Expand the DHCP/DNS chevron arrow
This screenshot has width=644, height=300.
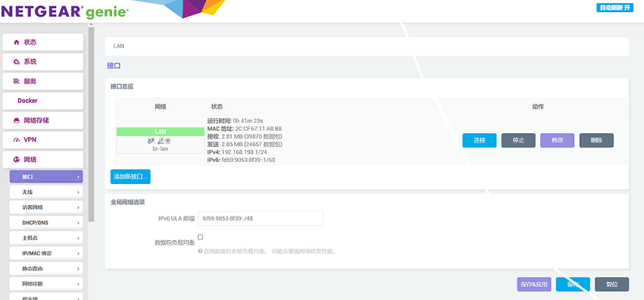point(78,223)
